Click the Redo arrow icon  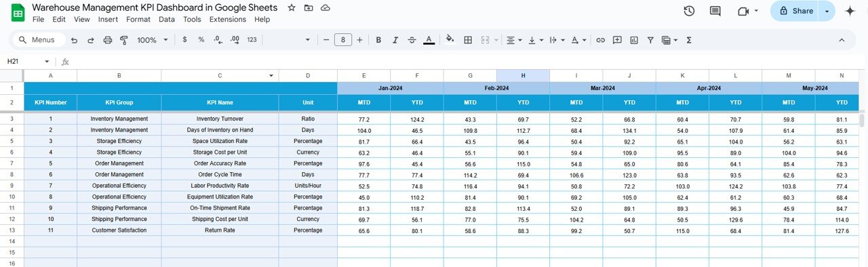click(x=91, y=40)
